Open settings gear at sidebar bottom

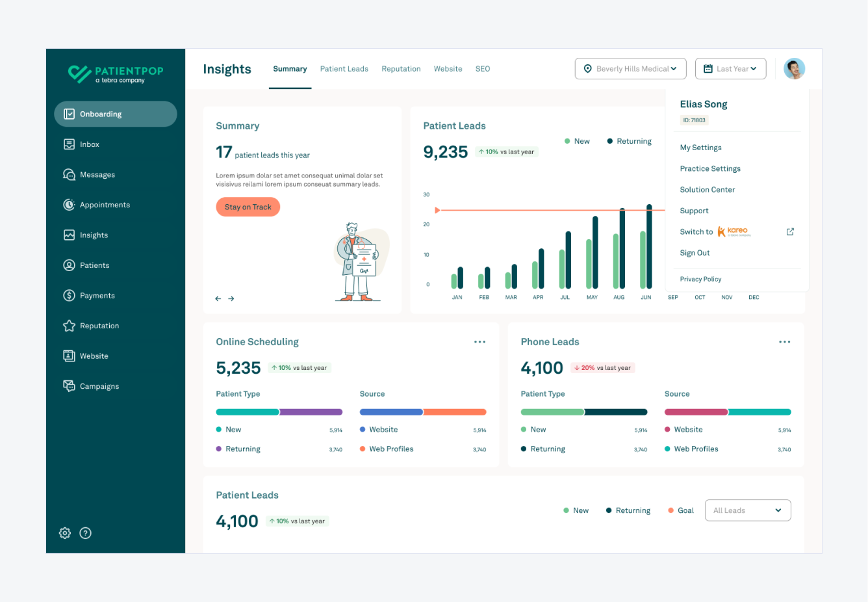coord(65,533)
